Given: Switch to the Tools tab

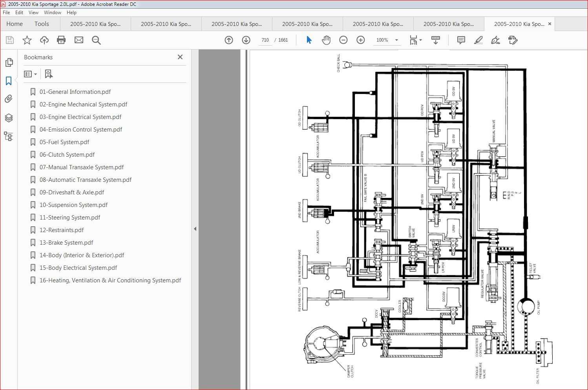Looking at the screenshot, I should click(42, 24).
